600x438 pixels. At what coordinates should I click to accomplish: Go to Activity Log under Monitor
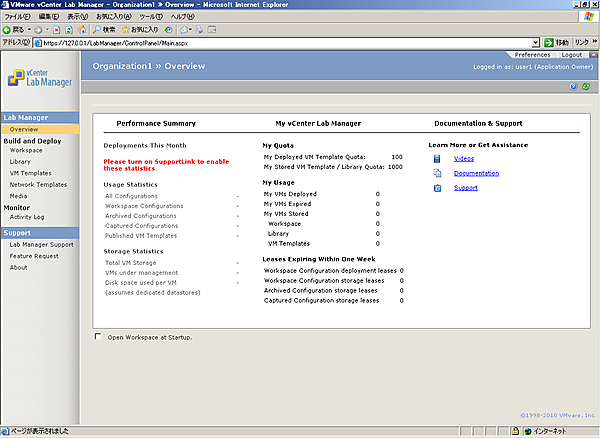[x=27, y=216]
